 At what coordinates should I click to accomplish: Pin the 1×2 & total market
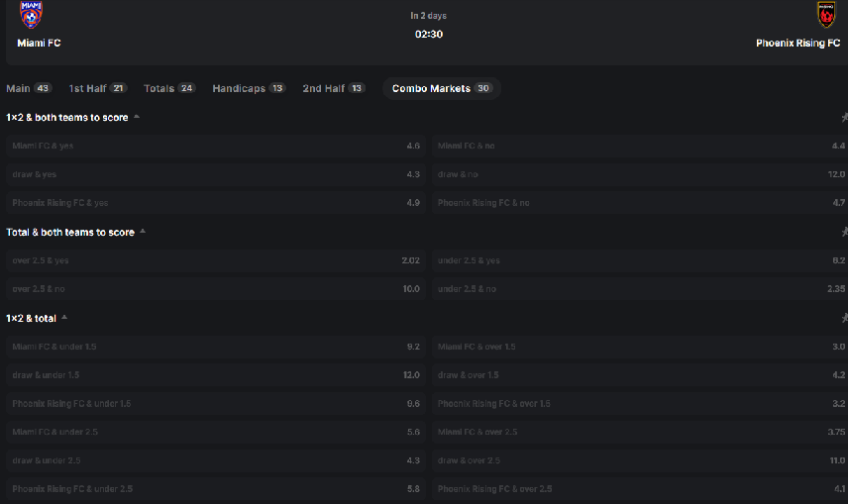[x=843, y=318]
